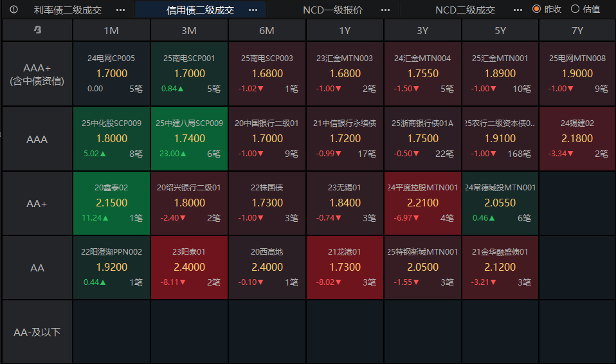
Task: Switch to the NCD二级成交 tab
Action: (465, 10)
